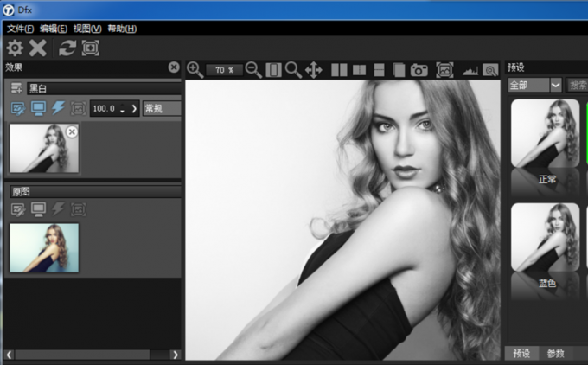Viewport: 588px width, 365px height.
Task: Switch to the 参数 tab
Action: pyautogui.click(x=555, y=354)
